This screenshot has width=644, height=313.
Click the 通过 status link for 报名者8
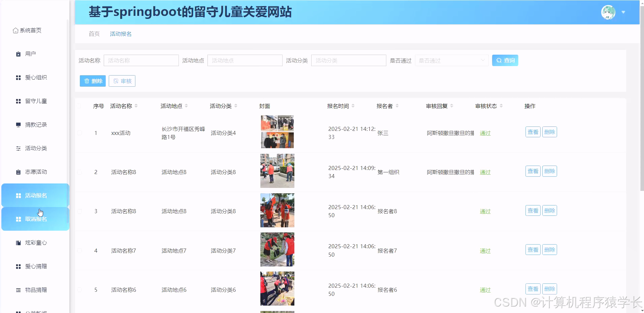click(485, 211)
